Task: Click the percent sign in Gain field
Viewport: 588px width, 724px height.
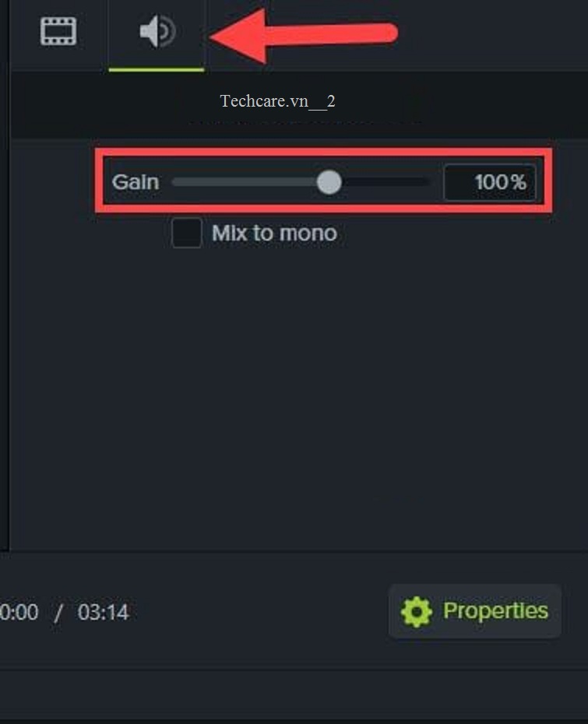Action: click(519, 183)
